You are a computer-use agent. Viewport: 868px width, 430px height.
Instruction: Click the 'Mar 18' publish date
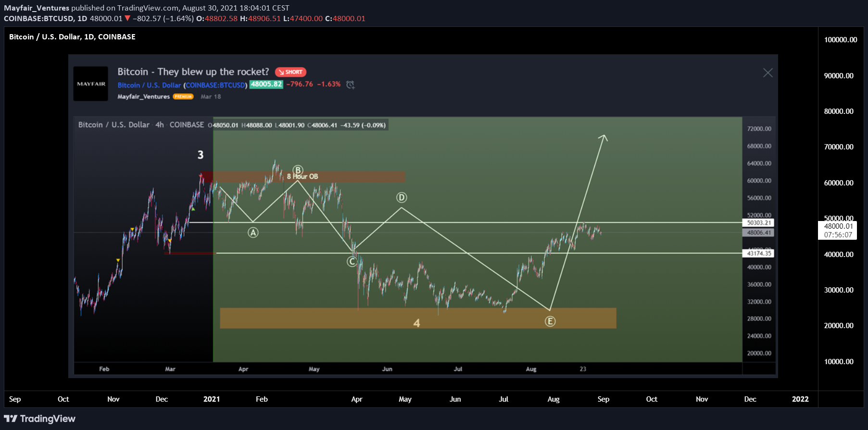[x=211, y=97]
